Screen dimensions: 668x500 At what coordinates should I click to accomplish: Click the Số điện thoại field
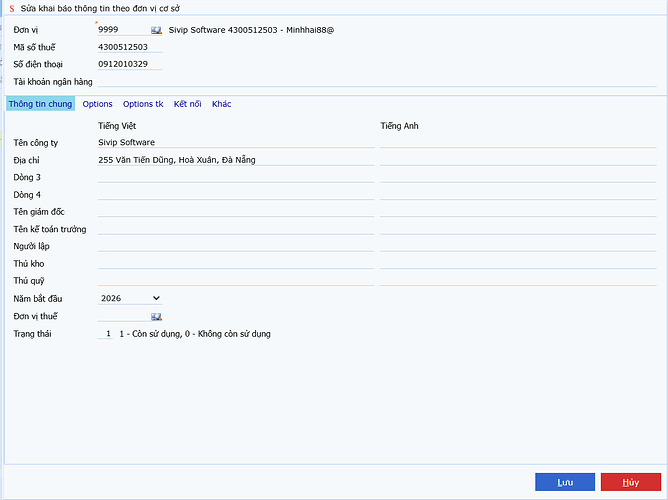tap(130, 64)
